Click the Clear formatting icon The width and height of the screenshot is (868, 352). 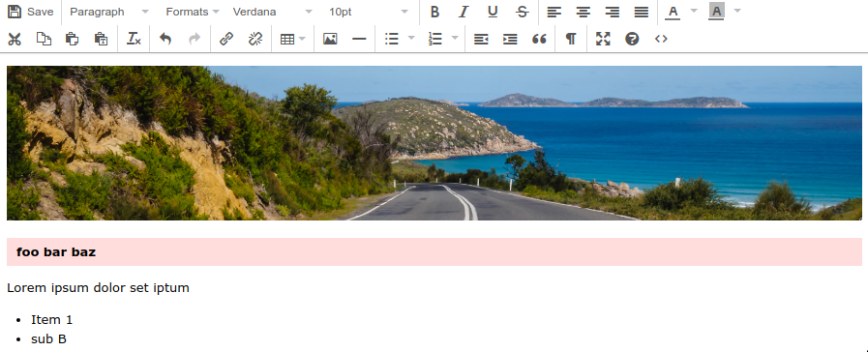134,39
